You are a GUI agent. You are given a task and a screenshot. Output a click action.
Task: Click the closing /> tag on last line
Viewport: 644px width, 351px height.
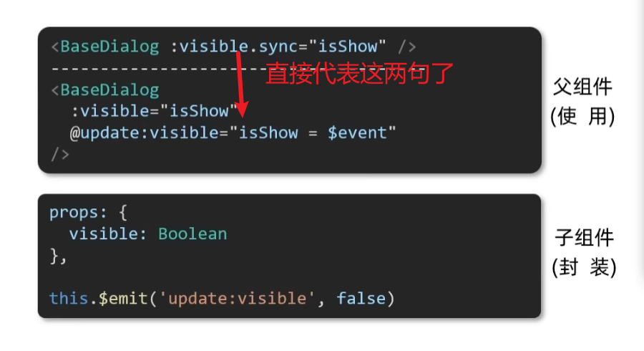pyautogui.click(x=60, y=155)
